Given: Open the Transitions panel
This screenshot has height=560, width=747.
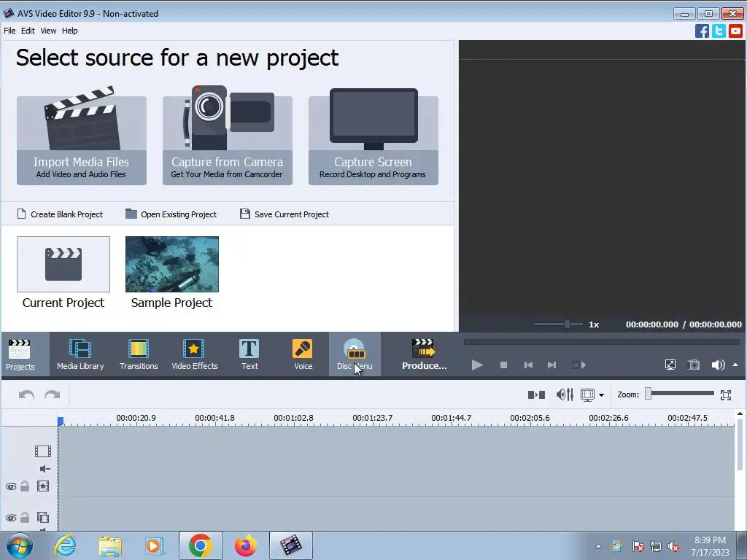Looking at the screenshot, I should click(x=139, y=355).
